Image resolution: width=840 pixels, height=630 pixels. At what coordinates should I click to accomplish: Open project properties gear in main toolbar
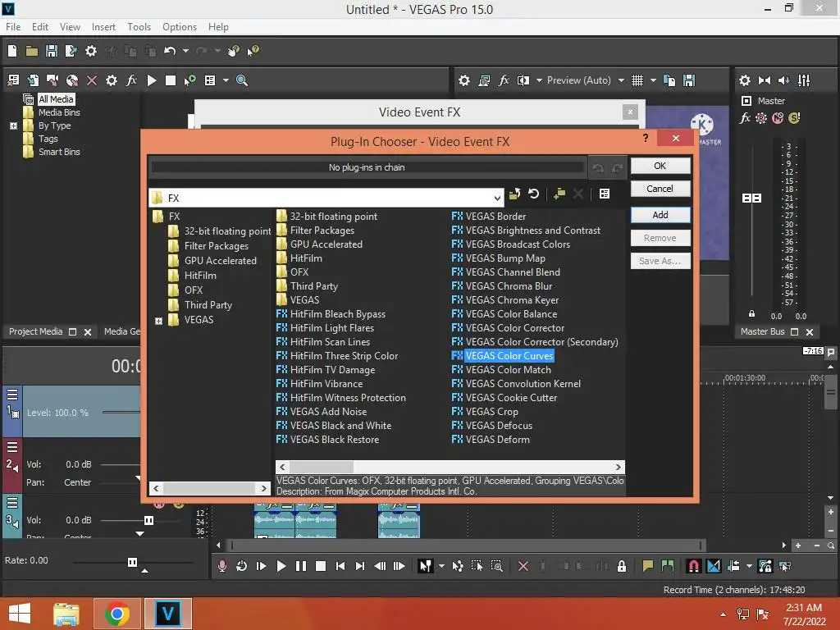point(91,51)
